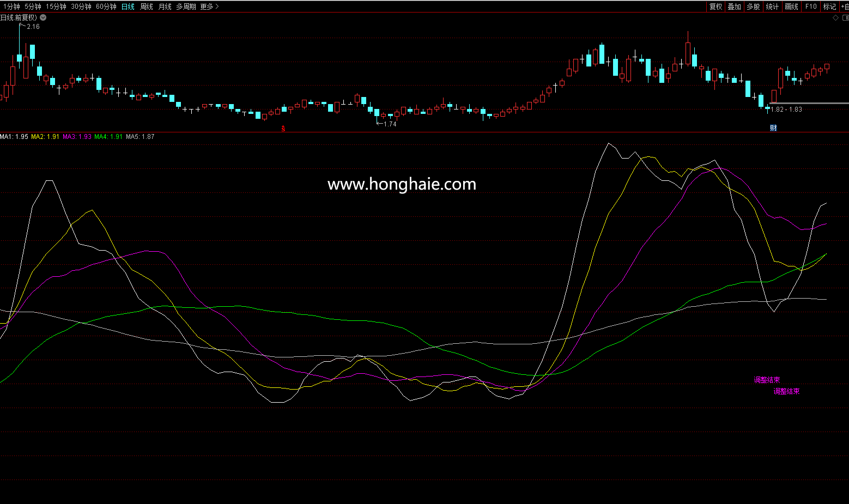
Task: Switch to the 周线 weekly tab
Action: (x=147, y=7)
